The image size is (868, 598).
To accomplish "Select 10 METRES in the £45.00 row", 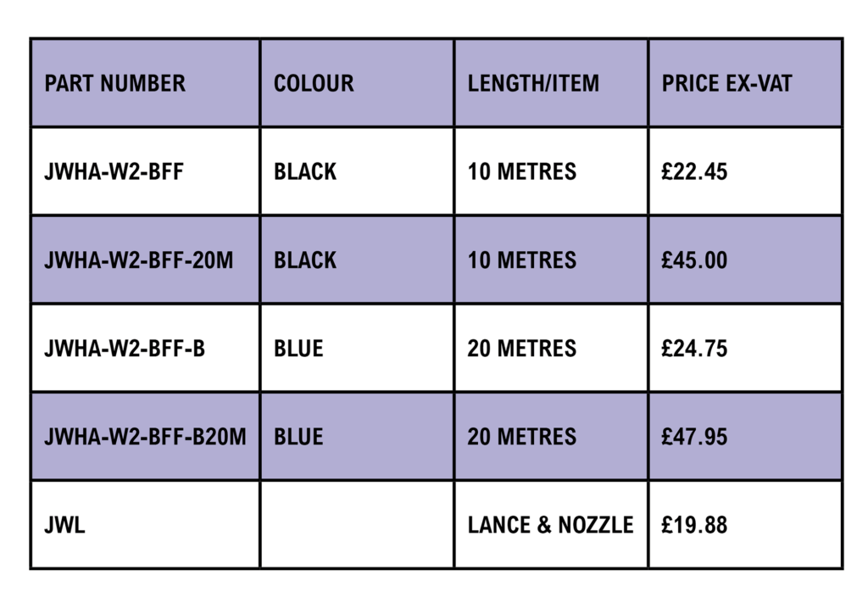I will point(521,260).
